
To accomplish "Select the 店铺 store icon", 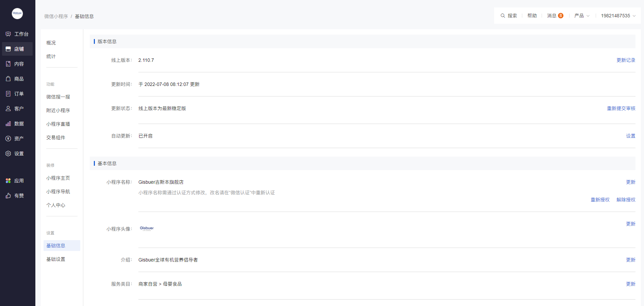I will click(x=8, y=49).
